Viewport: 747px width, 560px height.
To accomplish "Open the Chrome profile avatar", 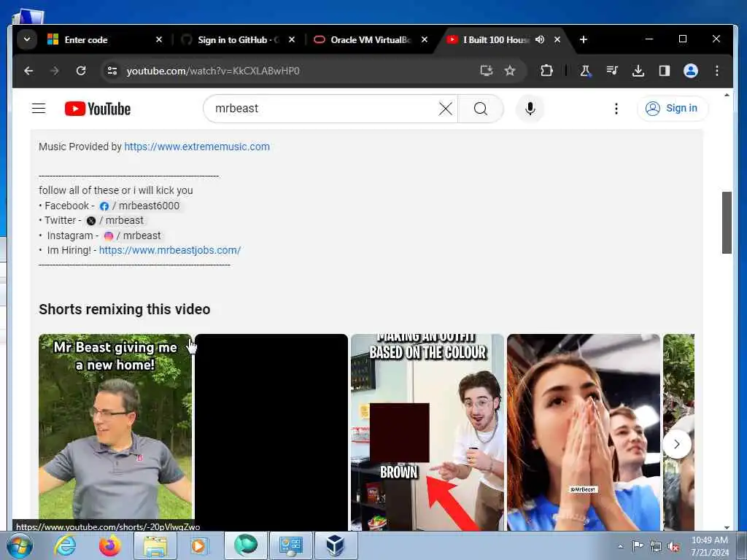I will pyautogui.click(x=691, y=71).
